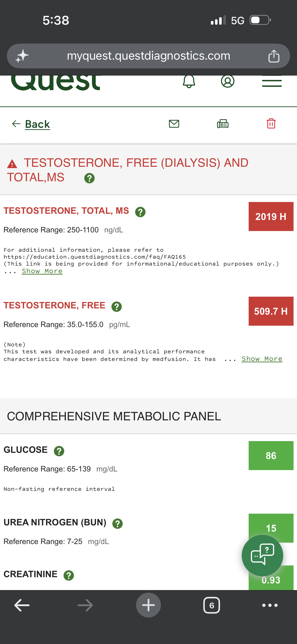Open the browser tab switcher showing 6
Screen dimensions: 297x644
tap(212, 605)
